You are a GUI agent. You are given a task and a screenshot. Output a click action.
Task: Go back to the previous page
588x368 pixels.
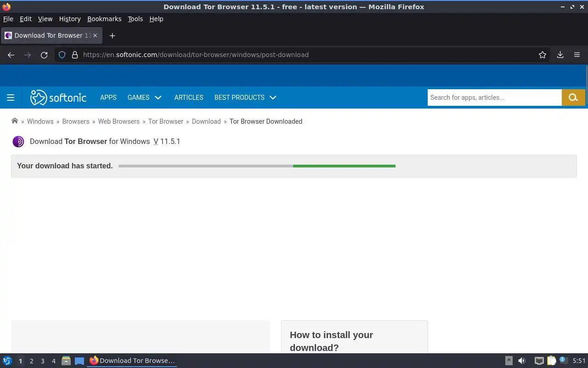point(11,55)
